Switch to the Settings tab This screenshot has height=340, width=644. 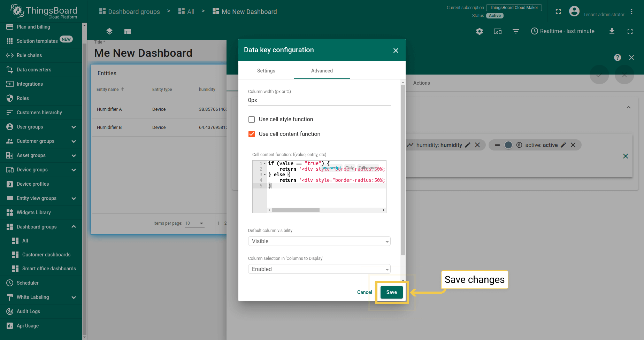(x=266, y=71)
